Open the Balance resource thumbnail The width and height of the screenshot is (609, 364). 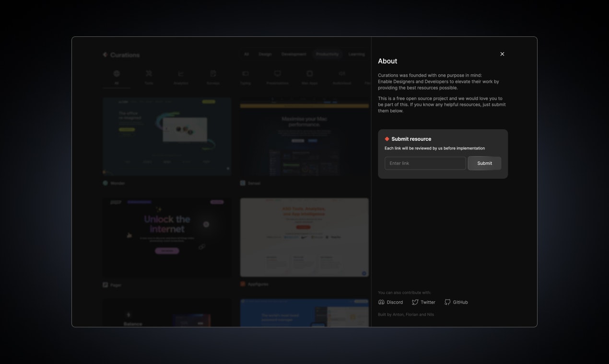click(167, 313)
